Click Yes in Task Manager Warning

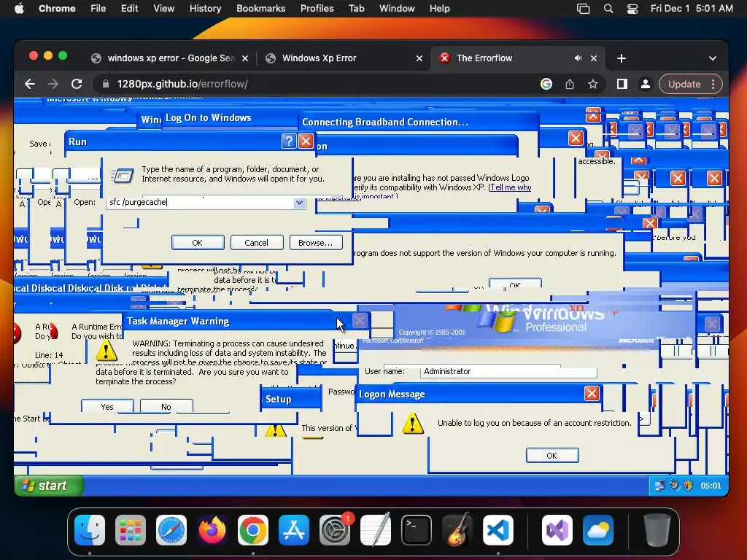click(x=107, y=406)
